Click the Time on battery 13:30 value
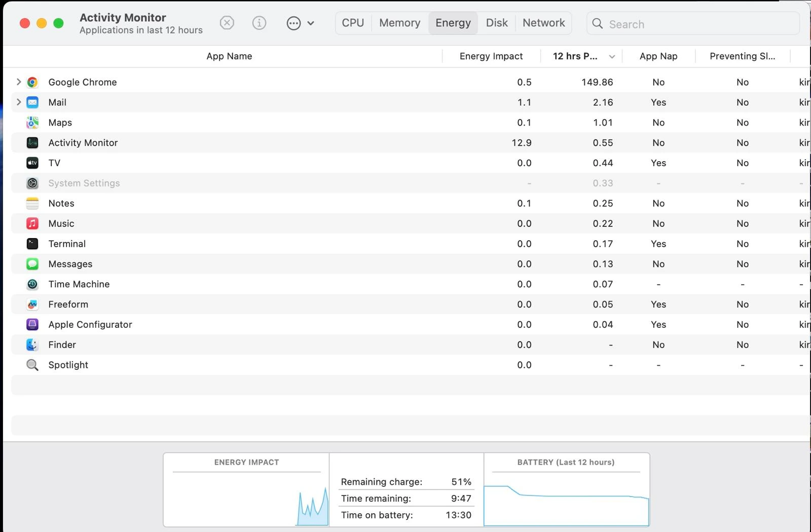Screen dimensions: 811x532 (x=458, y=515)
